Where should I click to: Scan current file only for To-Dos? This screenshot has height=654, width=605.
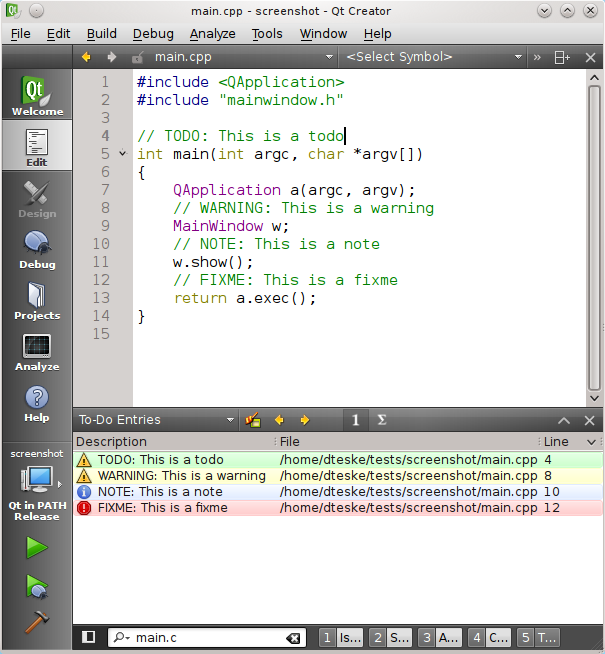pos(356,420)
